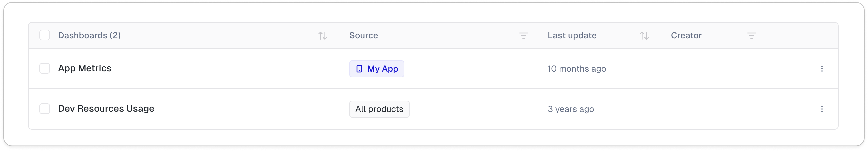868x151 pixels.
Task: Open the Creator column filter icon
Action: (751, 35)
